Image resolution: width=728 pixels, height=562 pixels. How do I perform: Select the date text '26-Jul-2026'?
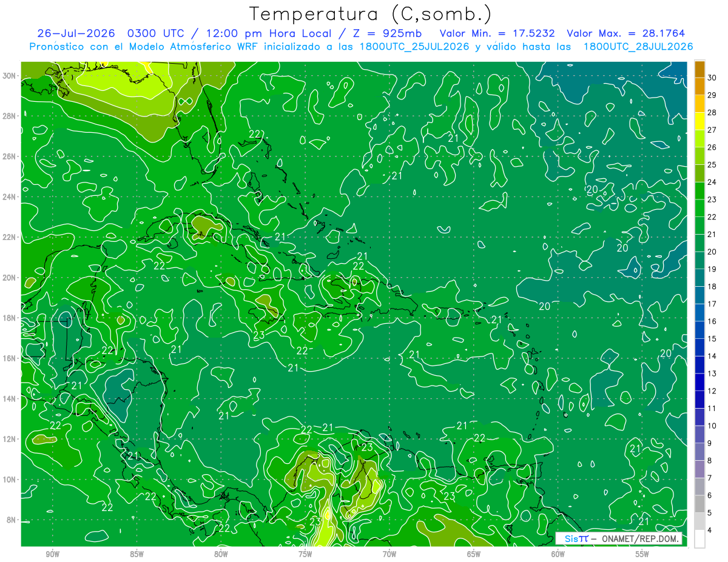point(76,33)
